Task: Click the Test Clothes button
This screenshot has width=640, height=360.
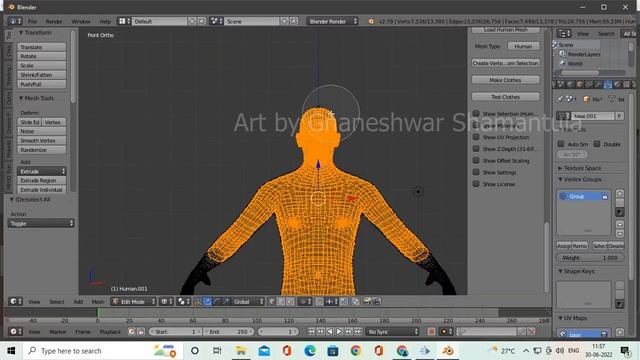Action: tap(505, 97)
